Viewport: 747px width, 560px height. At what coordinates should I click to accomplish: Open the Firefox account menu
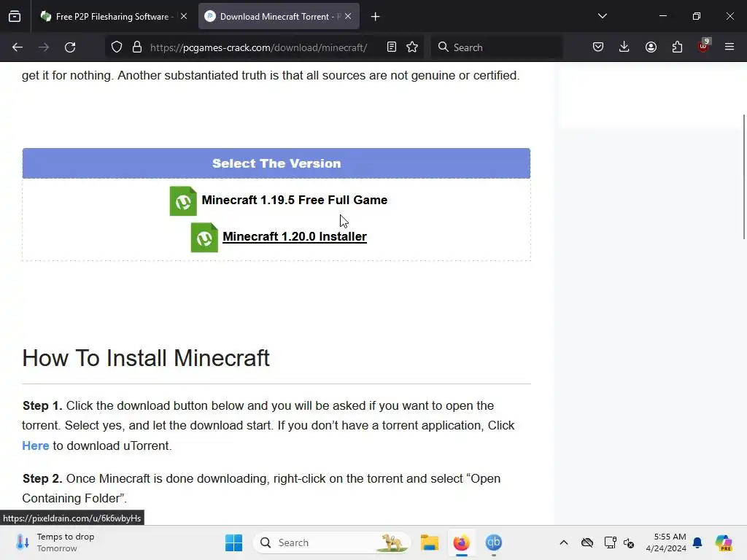click(651, 47)
